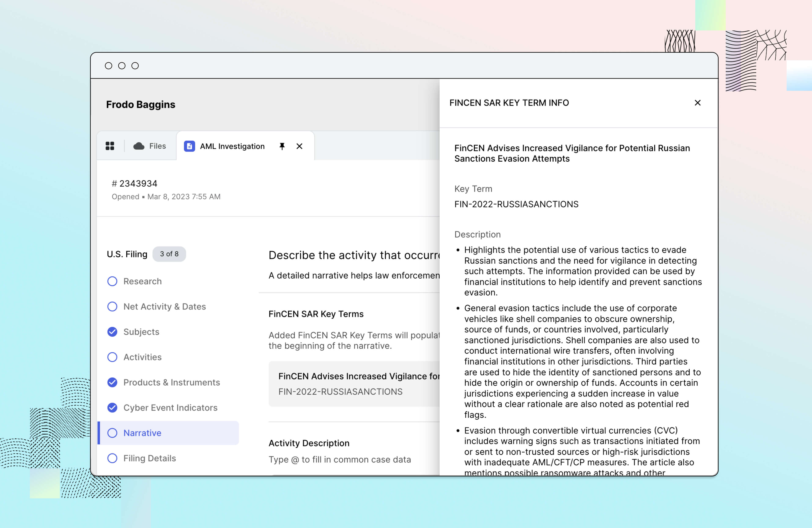Pin the AML Investigation tab
The height and width of the screenshot is (528, 812).
point(282,146)
